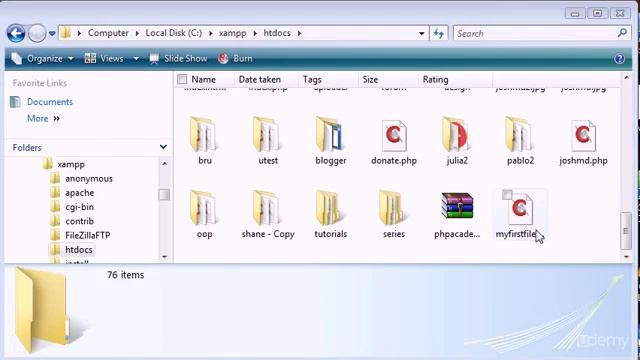This screenshot has height=360, width=640.
Task: Expand the Views dropdown arrow
Action: click(136, 59)
